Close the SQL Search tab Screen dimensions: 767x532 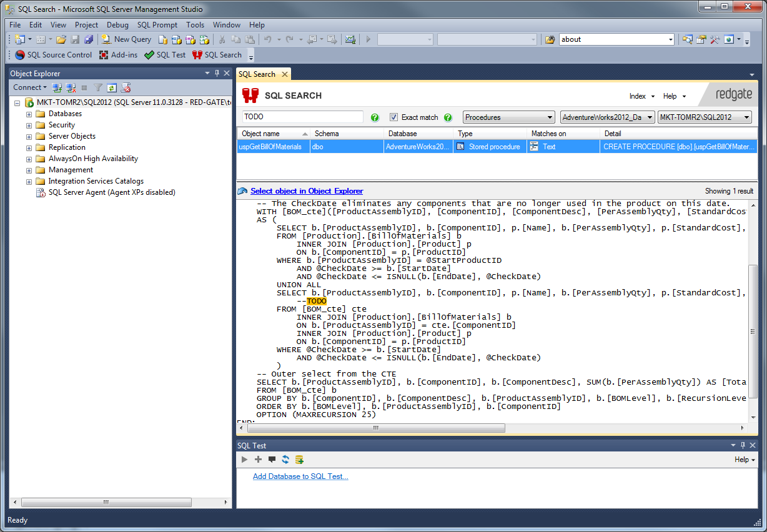[x=285, y=74]
